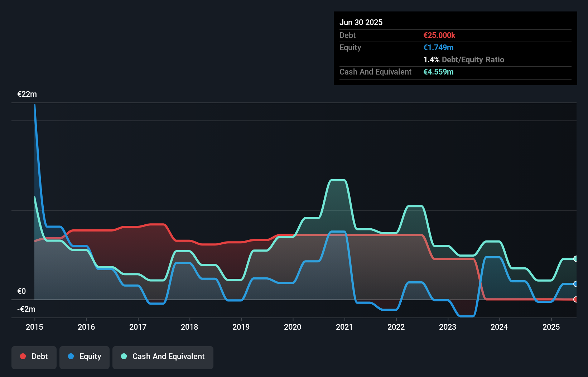Toggle Cash And Equivalent legend button
588x377 pixels.
pos(163,357)
